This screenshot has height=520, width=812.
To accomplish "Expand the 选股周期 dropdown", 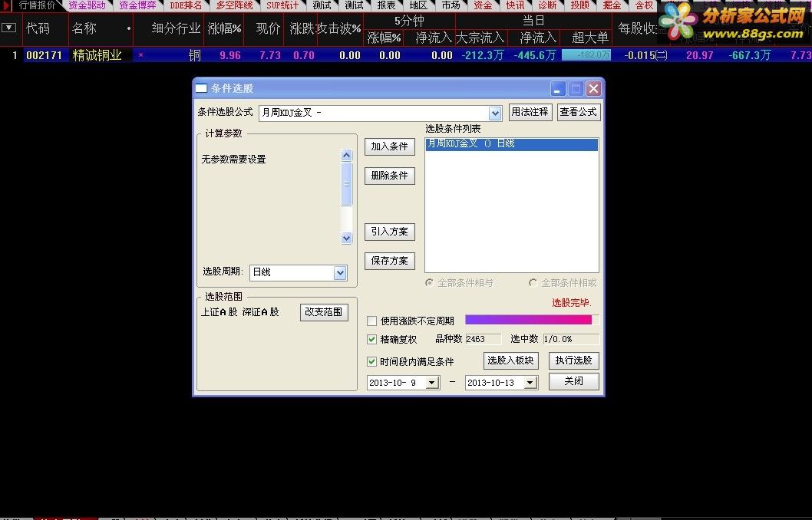I will (340, 273).
